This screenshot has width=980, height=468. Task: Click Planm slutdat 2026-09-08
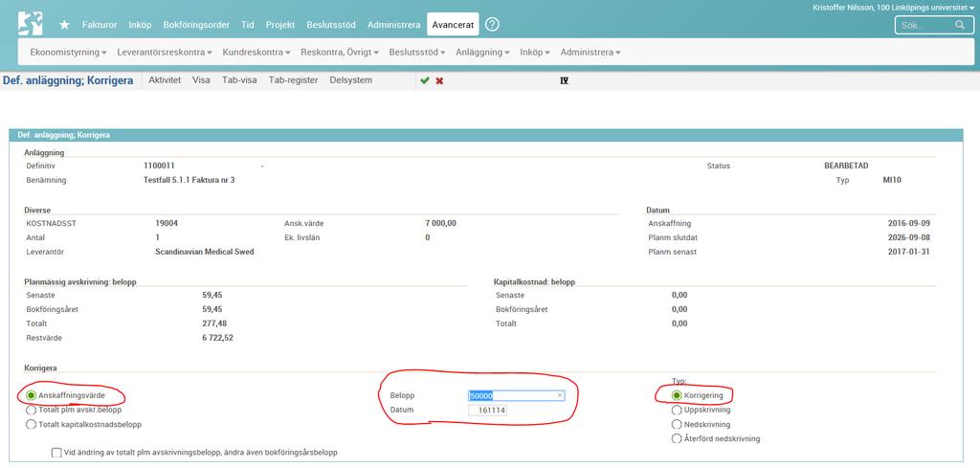pos(909,237)
